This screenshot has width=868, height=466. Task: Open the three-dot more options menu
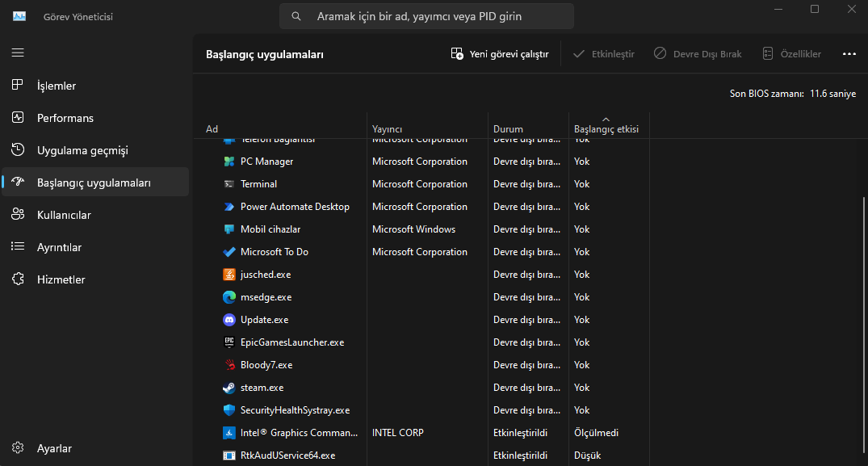[x=849, y=54]
